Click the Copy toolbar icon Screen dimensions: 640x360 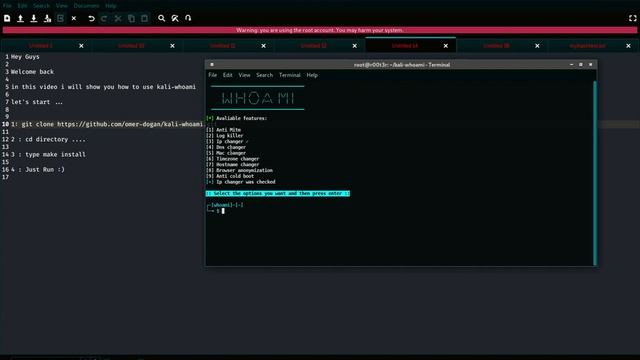131,18
